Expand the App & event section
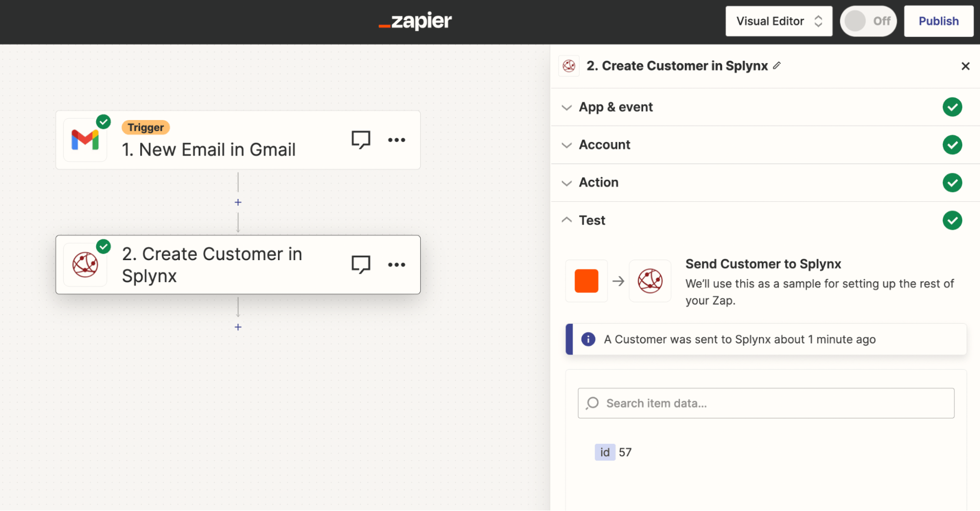 (x=765, y=107)
